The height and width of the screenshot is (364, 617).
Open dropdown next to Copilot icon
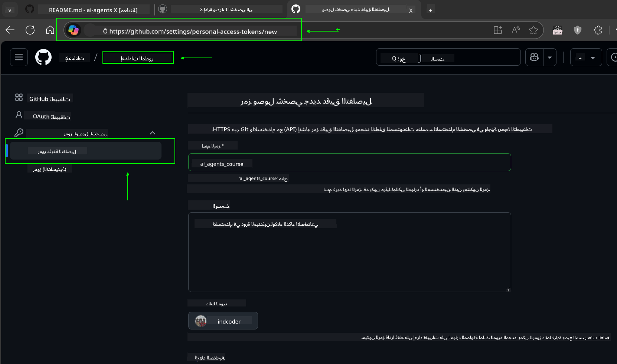coord(550,58)
